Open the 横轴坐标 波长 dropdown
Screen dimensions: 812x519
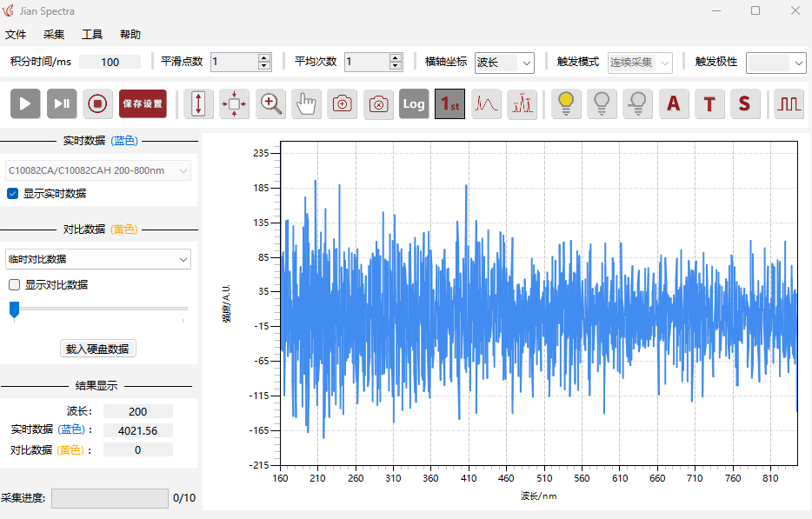click(x=504, y=63)
